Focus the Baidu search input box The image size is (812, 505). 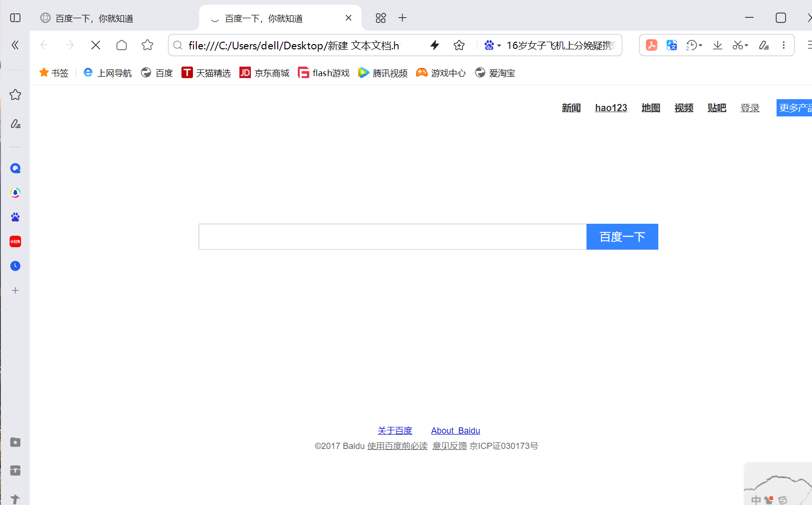(x=393, y=237)
